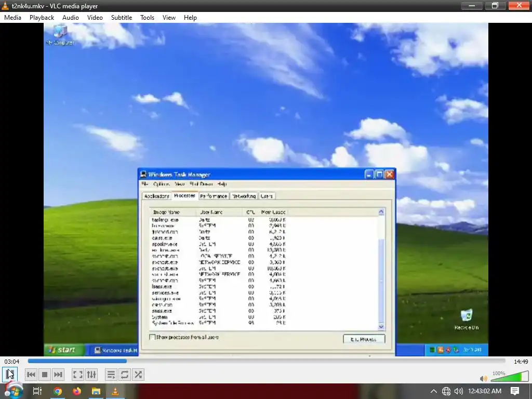Mute audio via VLC speaker icon
The height and width of the screenshot is (399, 532).
pyautogui.click(x=484, y=378)
